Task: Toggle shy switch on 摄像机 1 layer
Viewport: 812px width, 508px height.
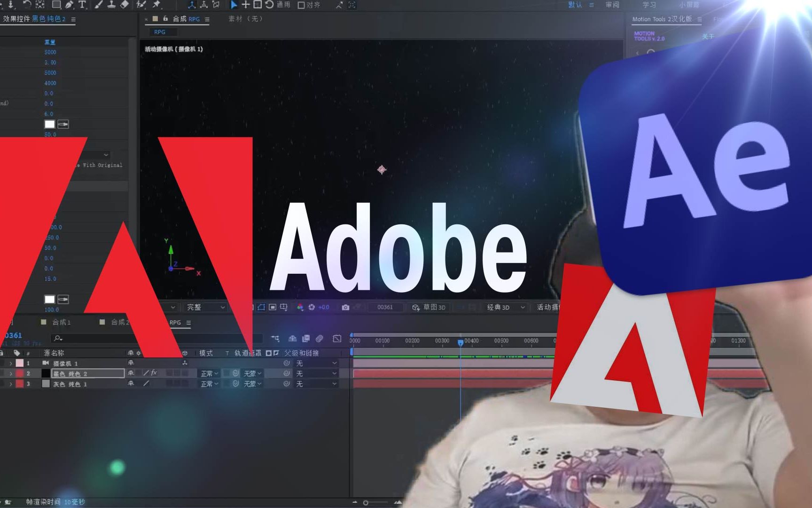Action: (131, 363)
